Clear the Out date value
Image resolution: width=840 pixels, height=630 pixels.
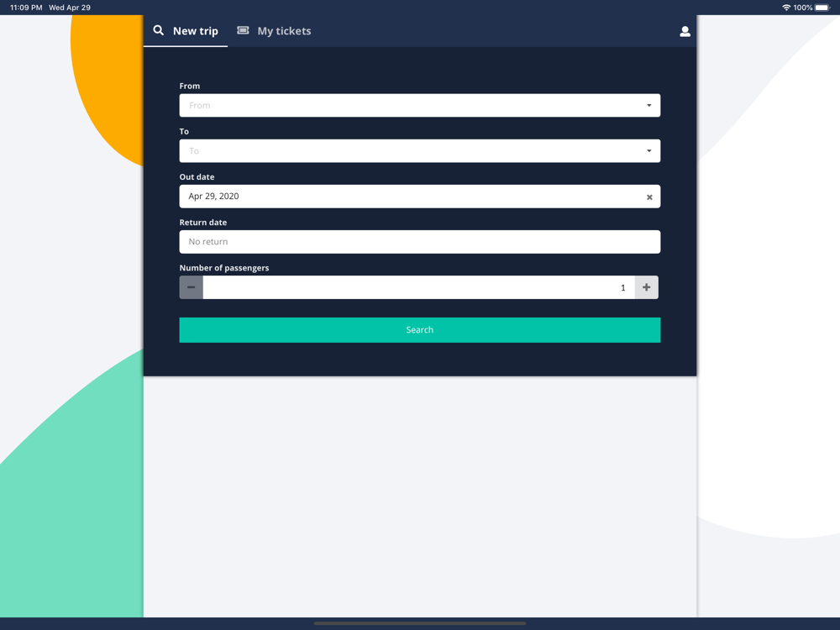pos(649,197)
